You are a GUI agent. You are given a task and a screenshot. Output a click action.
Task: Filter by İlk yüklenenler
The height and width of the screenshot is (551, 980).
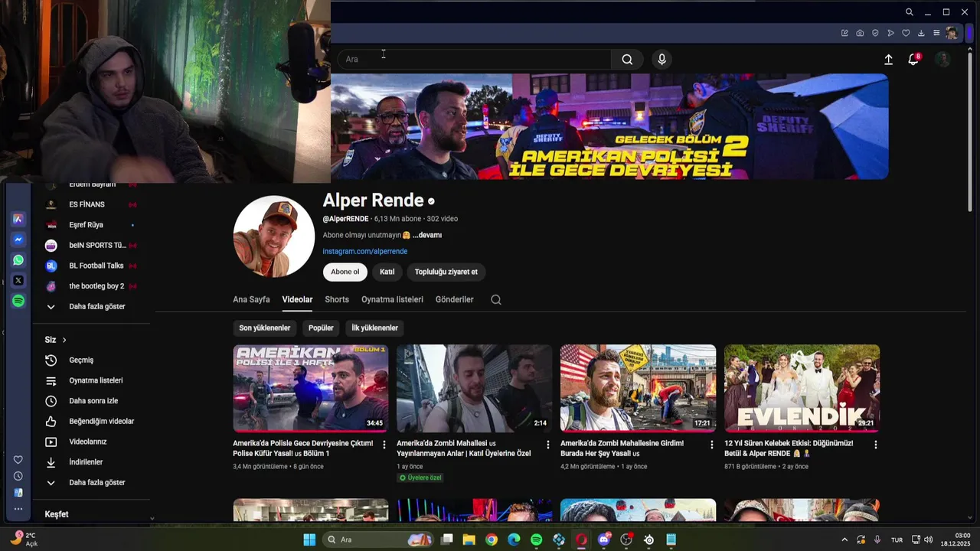375,328
